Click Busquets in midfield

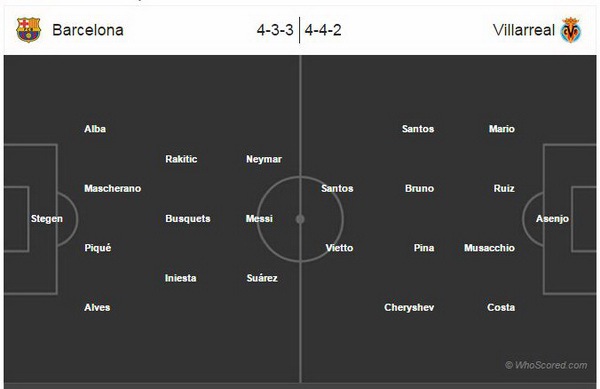click(188, 219)
